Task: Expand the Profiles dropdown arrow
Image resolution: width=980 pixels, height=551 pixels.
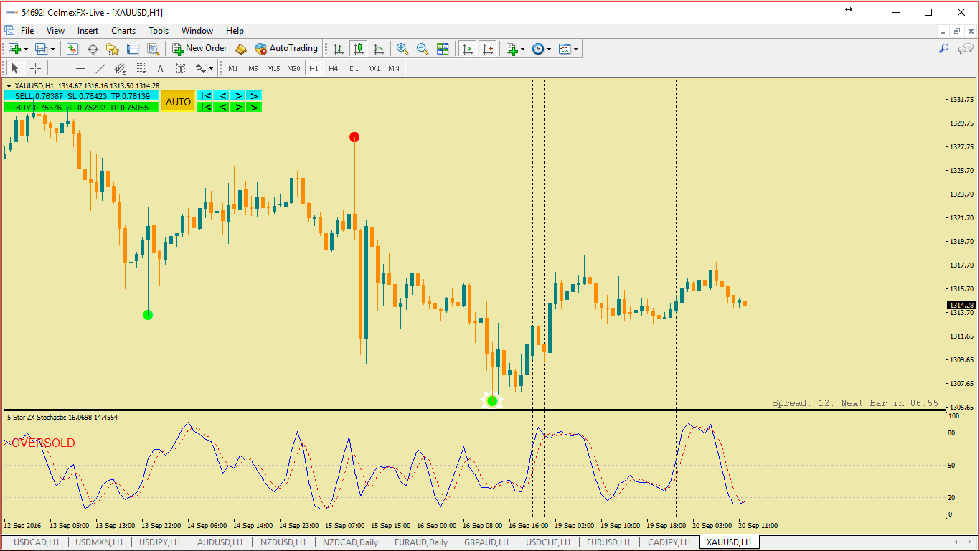Action: [x=52, y=49]
